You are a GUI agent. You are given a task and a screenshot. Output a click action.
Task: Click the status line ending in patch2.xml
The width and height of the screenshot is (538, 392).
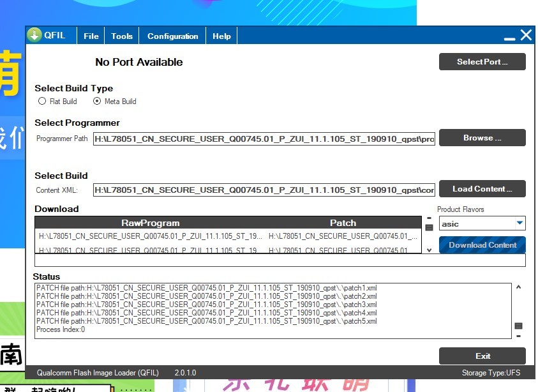pos(207,296)
